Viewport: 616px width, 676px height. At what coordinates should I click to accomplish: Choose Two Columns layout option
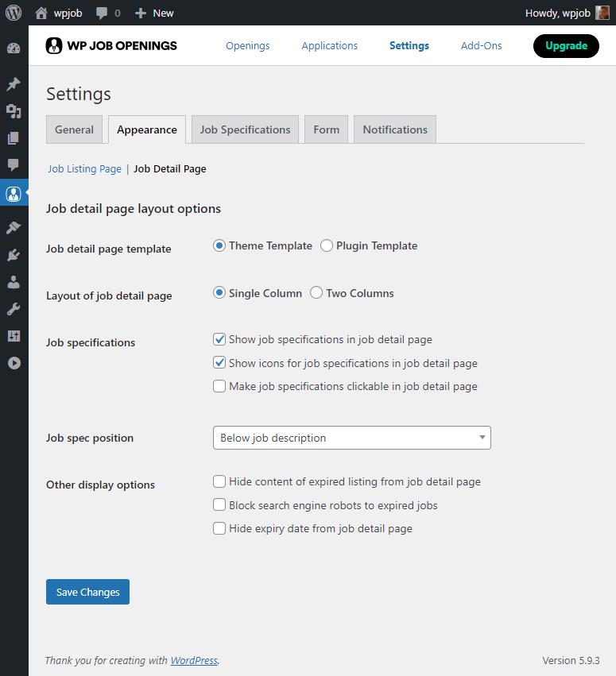click(316, 293)
